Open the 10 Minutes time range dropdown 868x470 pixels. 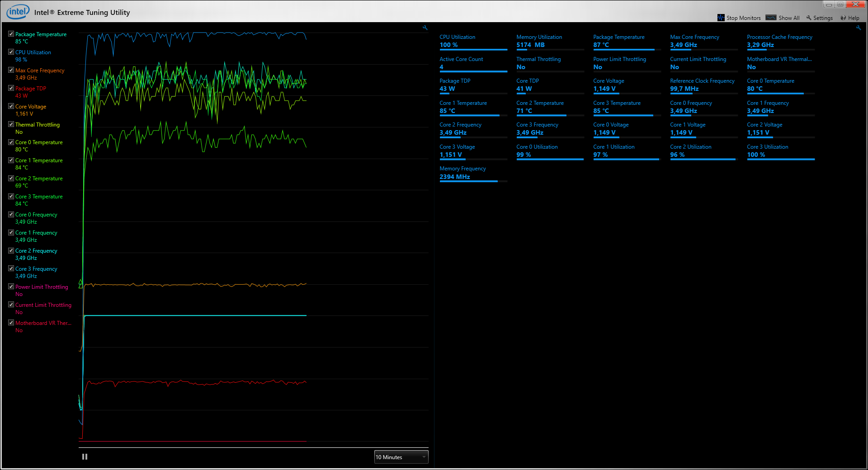click(x=401, y=457)
